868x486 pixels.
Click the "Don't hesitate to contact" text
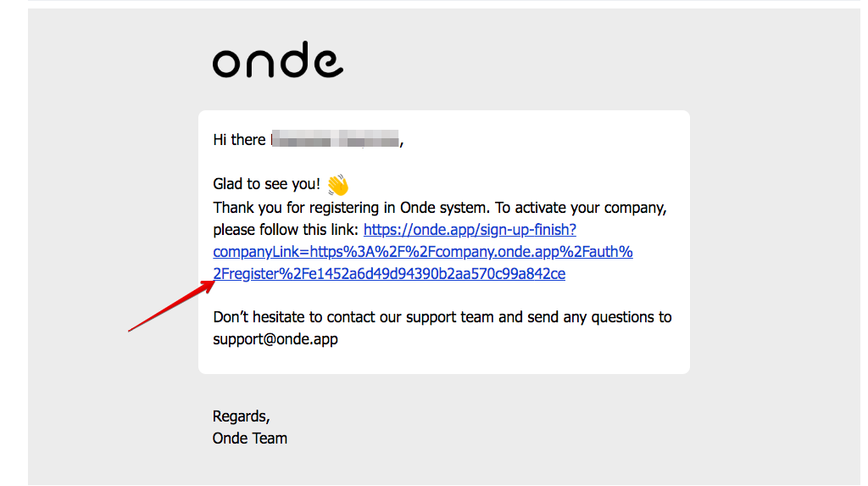[x=292, y=317]
